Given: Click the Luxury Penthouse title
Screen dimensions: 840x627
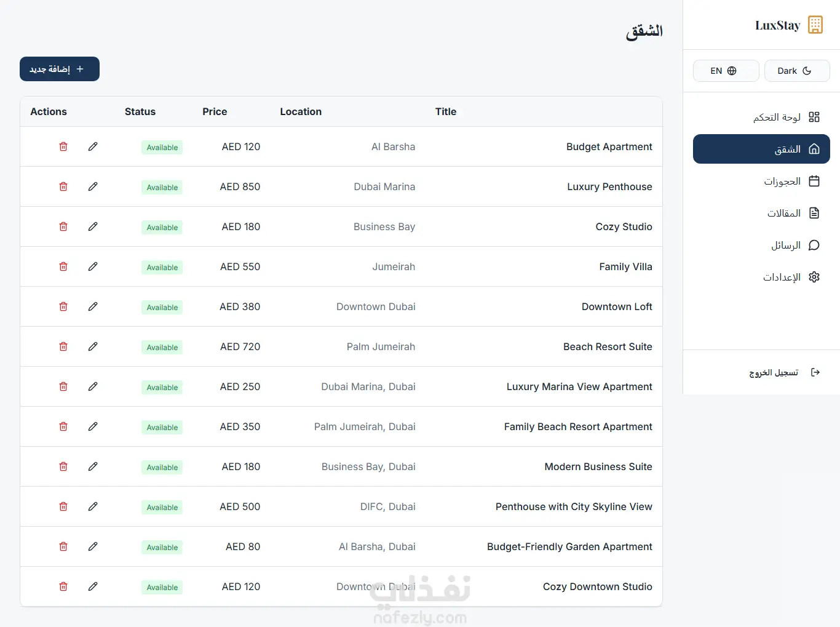Looking at the screenshot, I should click(x=609, y=186).
